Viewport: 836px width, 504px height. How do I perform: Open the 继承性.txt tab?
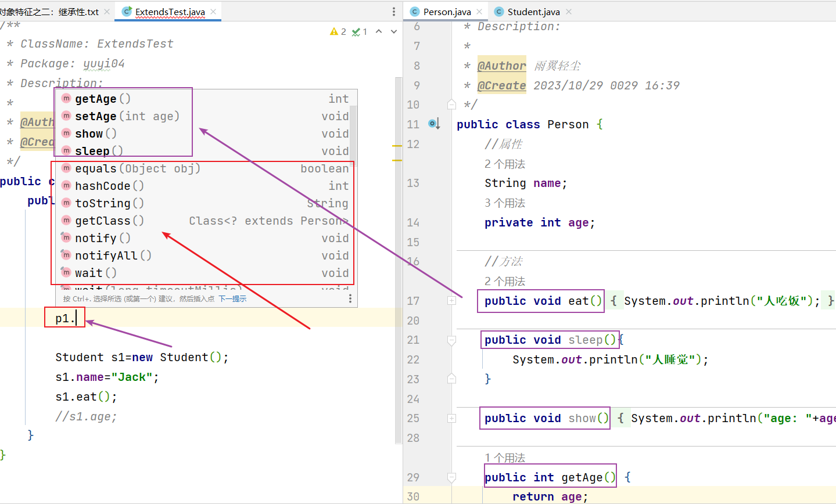pos(49,12)
